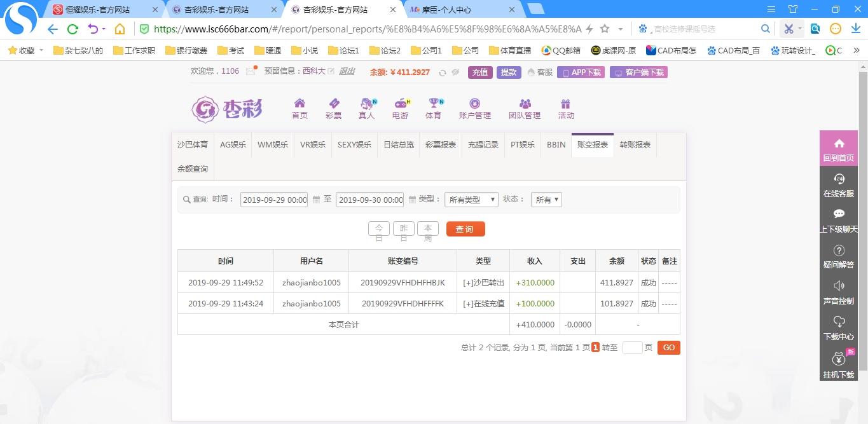Select the 昨日 quick date filter
The height and width of the screenshot is (424, 868).
[403, 229]
